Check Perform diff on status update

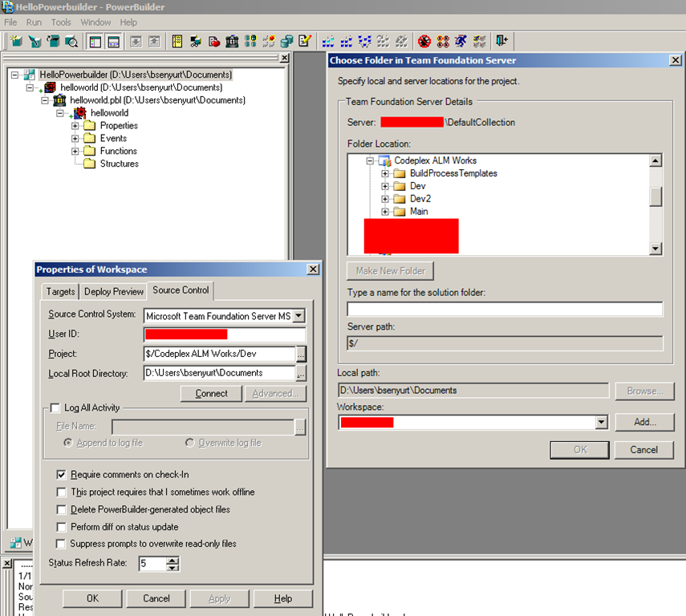pos(62,527)
